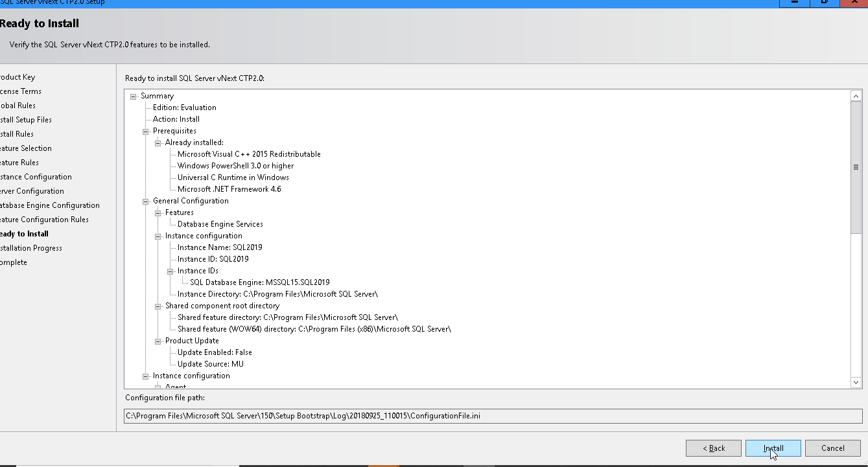Open the License Terms step

pyautogui.click(x=20, y=91)
